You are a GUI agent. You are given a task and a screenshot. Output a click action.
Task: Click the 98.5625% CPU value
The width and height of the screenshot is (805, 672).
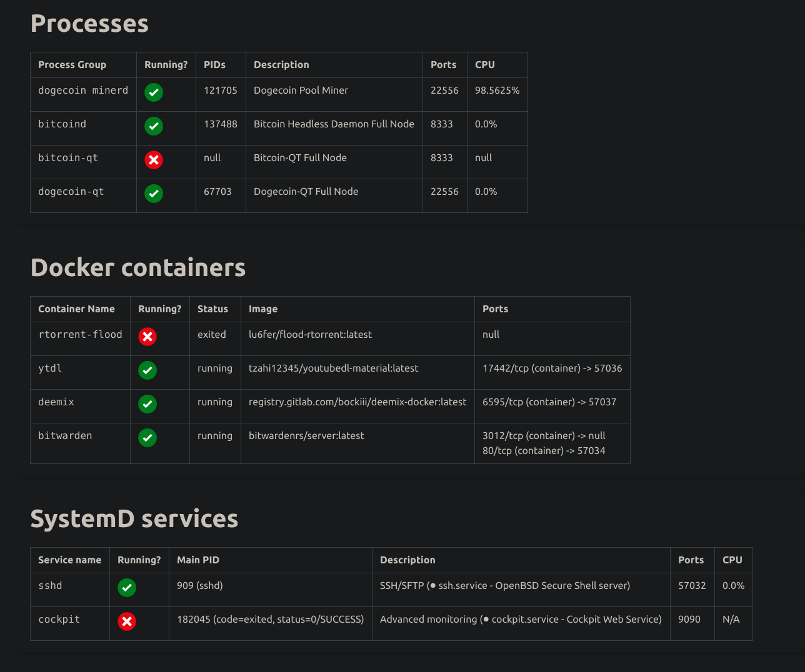[497, 91]
